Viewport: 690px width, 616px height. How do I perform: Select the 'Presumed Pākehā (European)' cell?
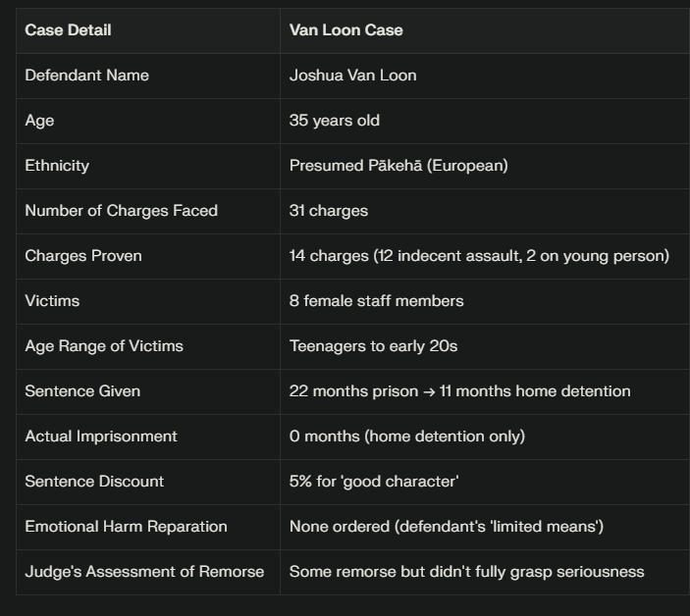coord(398,165)
